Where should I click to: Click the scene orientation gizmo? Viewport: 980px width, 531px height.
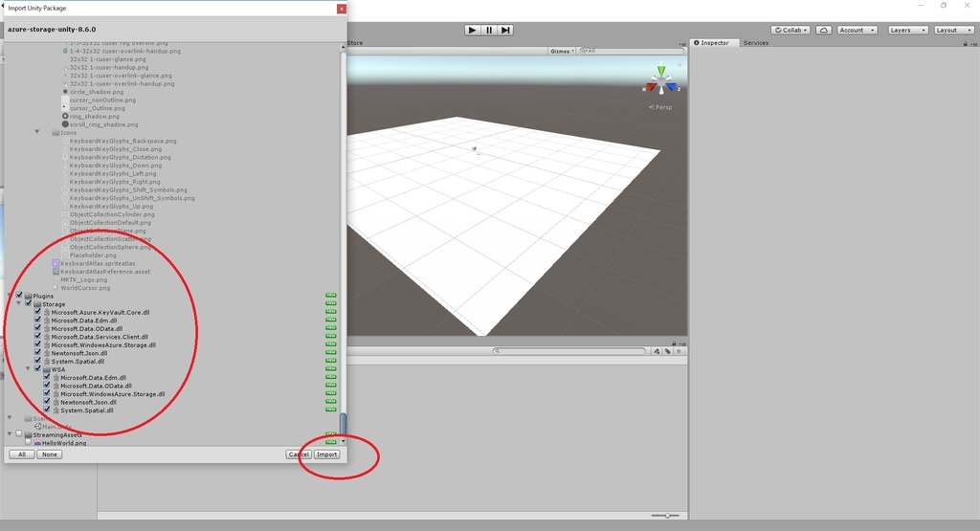tap(661, 80)
